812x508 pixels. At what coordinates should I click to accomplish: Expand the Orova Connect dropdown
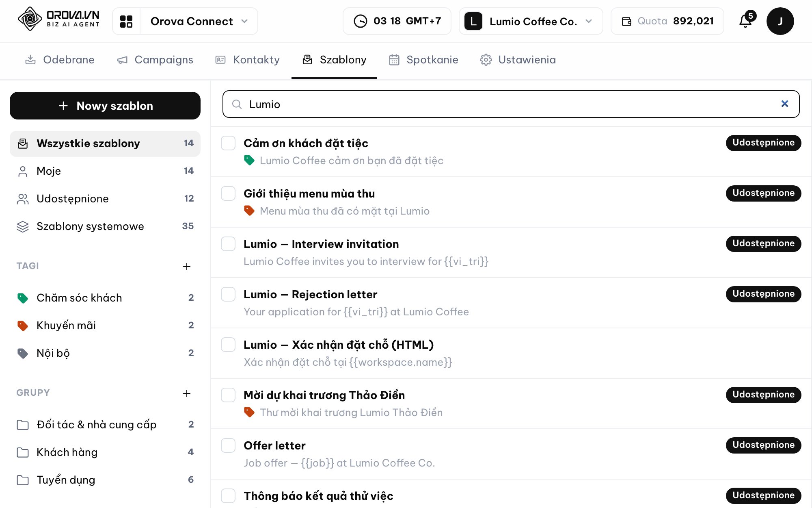[x=199, y=21]
